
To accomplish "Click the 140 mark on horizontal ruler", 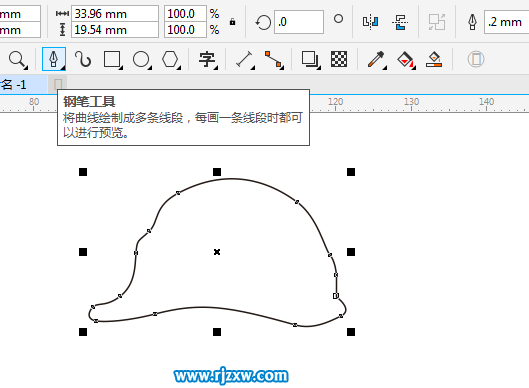I will tap(486, 102).
